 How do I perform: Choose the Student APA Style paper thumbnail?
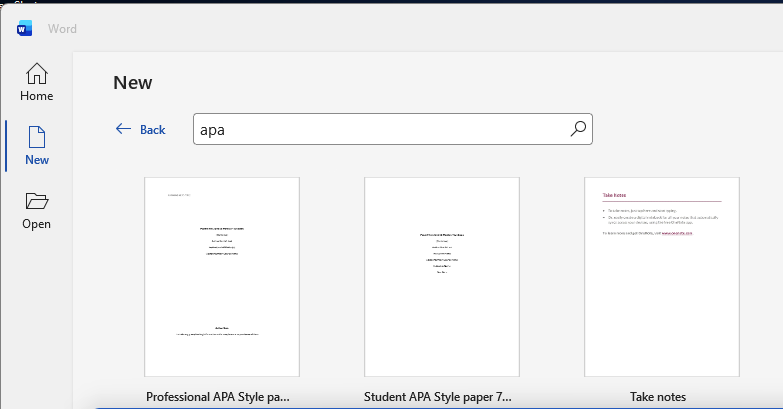pos(442,276)
